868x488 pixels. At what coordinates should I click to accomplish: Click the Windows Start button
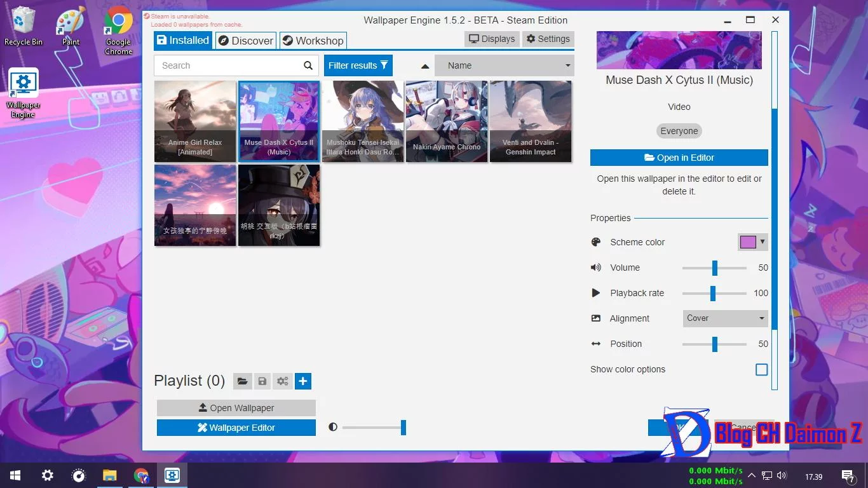coord(15,475)
